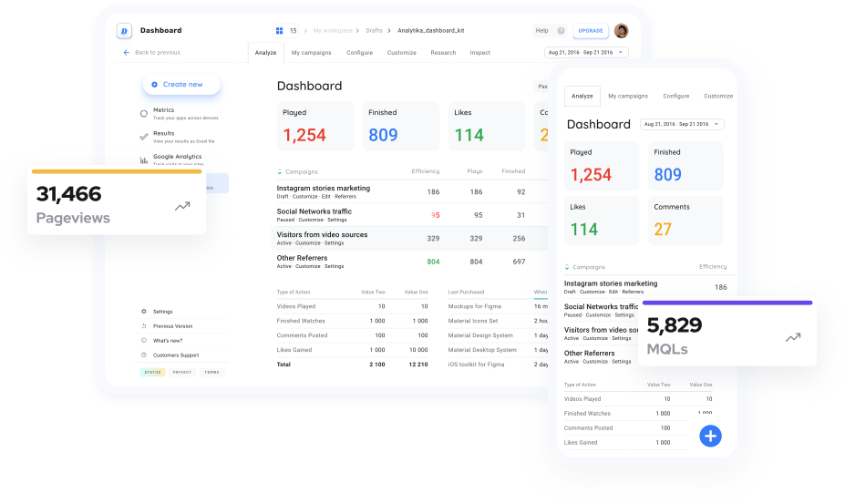Expand breadcrumb chevron after Drafts

click(388, 31)
